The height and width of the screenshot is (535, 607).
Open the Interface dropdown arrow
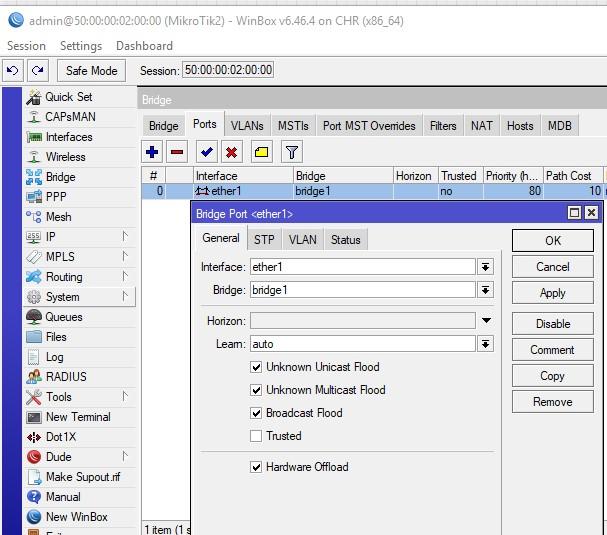tap(486, 267)
